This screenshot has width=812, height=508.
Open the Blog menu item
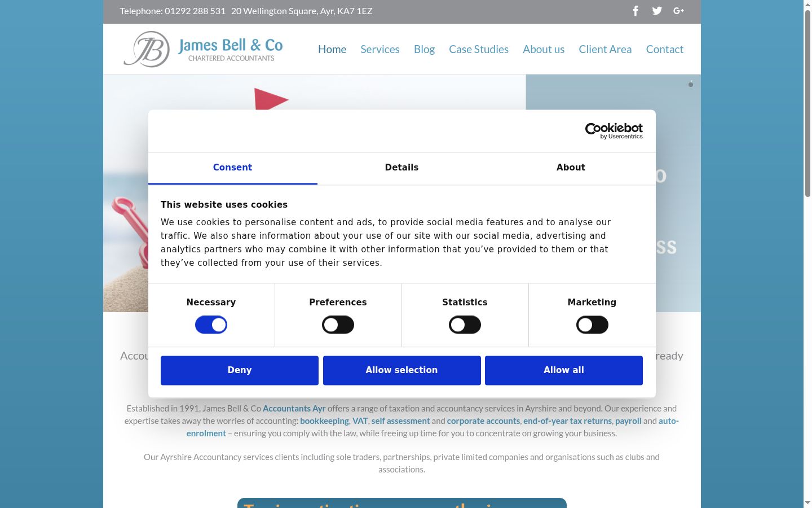424,49
